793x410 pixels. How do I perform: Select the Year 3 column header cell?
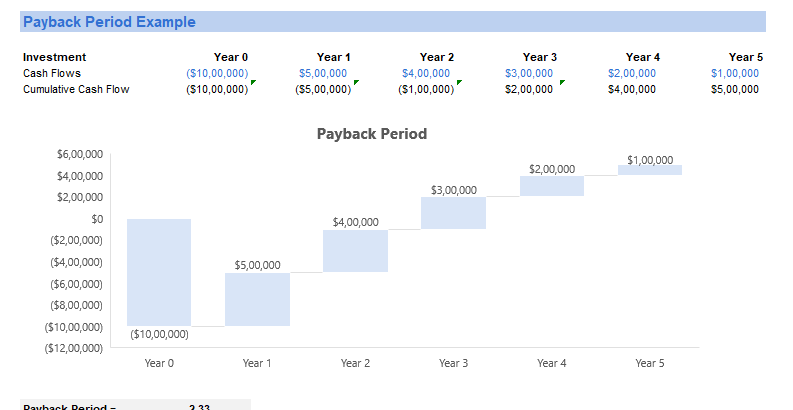click(540, 57)
